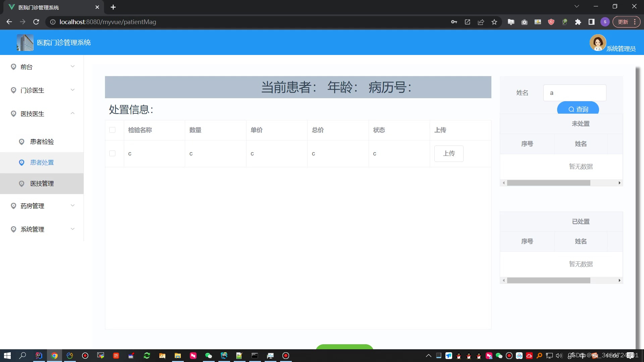Click the system administrator avatar

(597, 43)
